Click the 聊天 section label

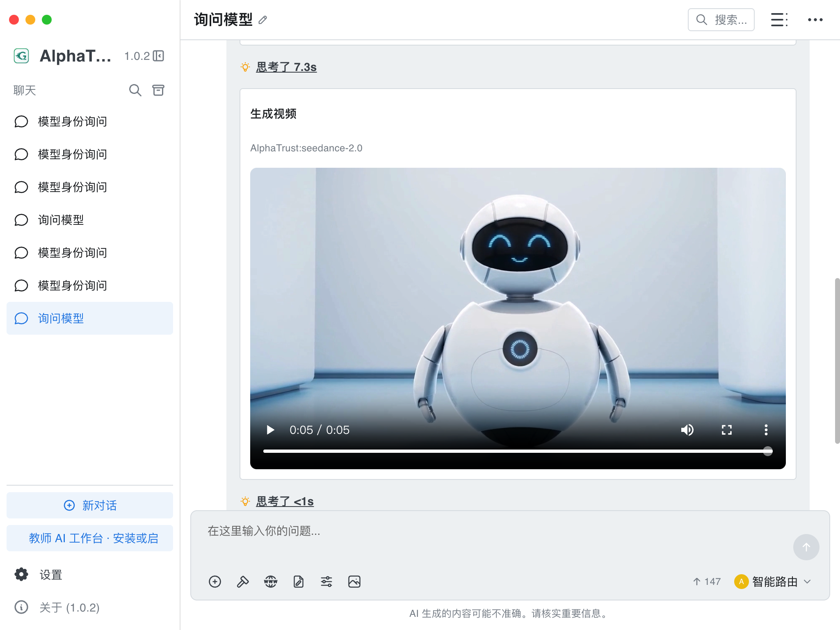25,90
